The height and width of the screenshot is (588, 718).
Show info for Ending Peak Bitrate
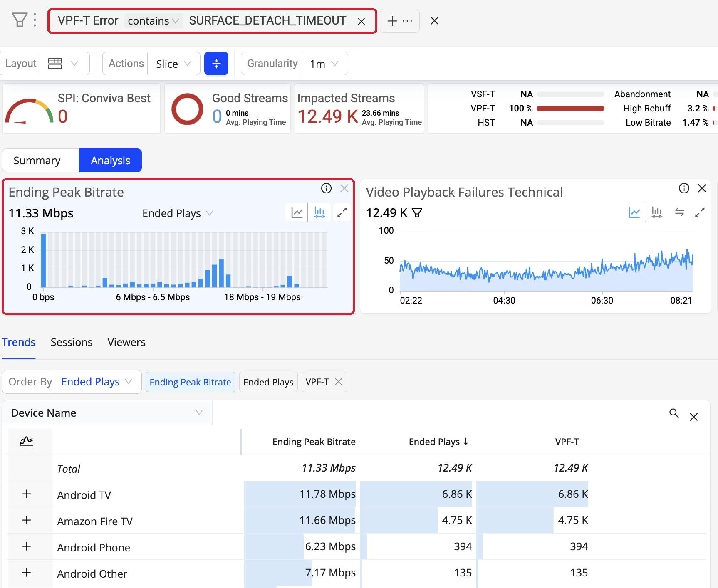[326, 188]
